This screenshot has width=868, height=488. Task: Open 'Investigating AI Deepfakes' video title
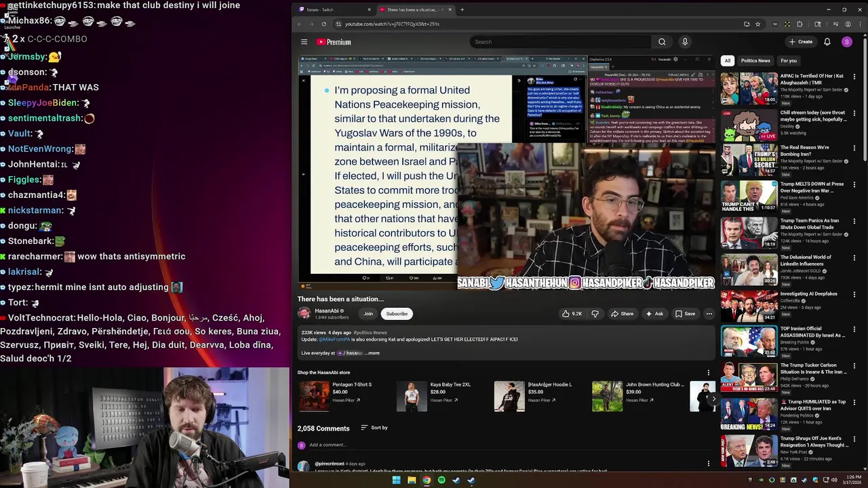[x=809, y=294]
